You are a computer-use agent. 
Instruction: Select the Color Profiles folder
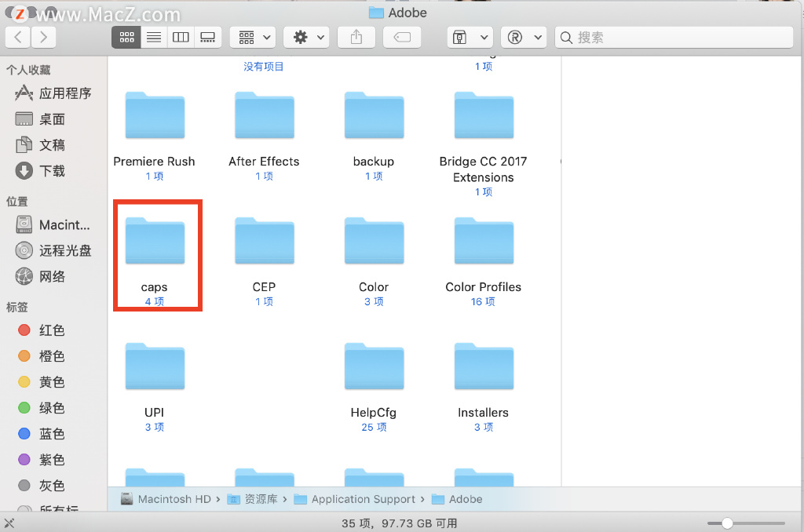click(x=484, y=242)
